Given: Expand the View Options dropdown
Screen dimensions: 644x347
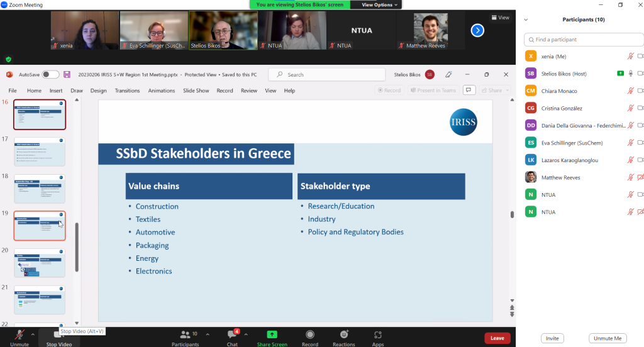Looking at the screenshot, I should pos(379,4).
